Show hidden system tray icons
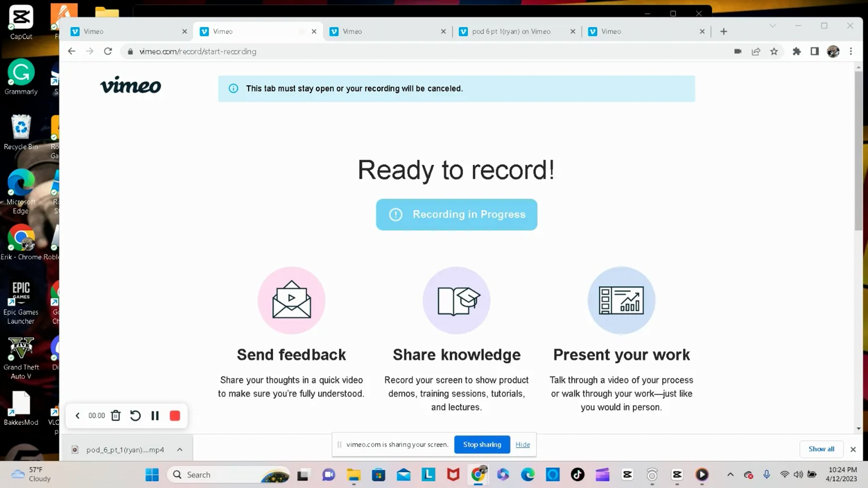 (x=730, y=474)
